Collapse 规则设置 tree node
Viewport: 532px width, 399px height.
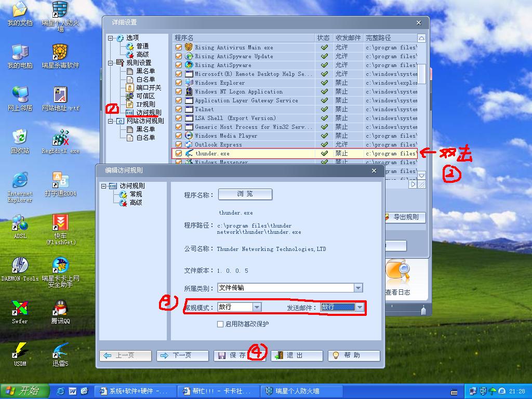click(x=110, y=63)
